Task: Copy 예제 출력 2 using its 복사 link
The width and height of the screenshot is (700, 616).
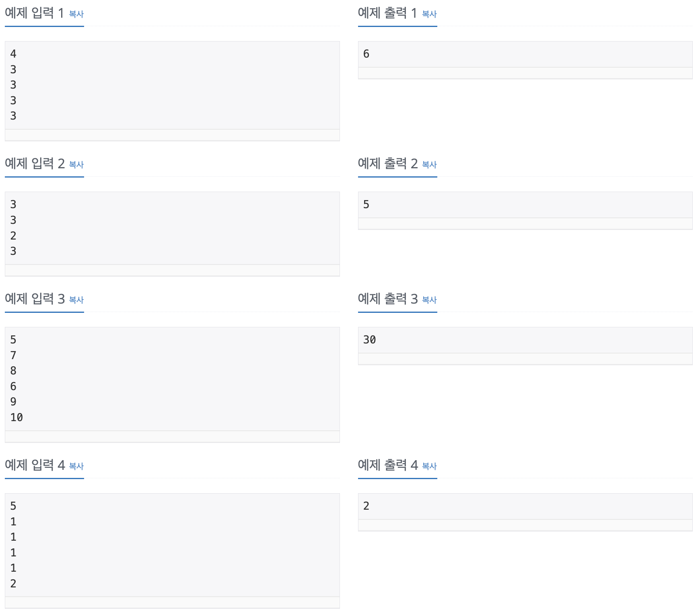Action: point(429,165)
